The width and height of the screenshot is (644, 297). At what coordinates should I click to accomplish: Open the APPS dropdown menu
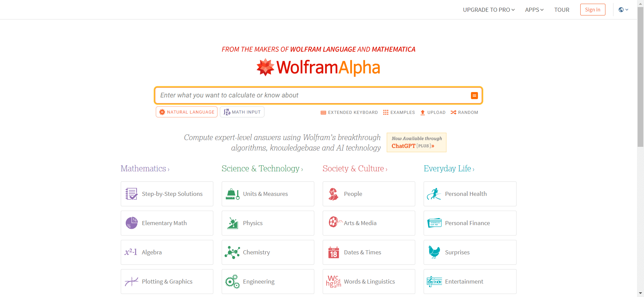(534, 9)
